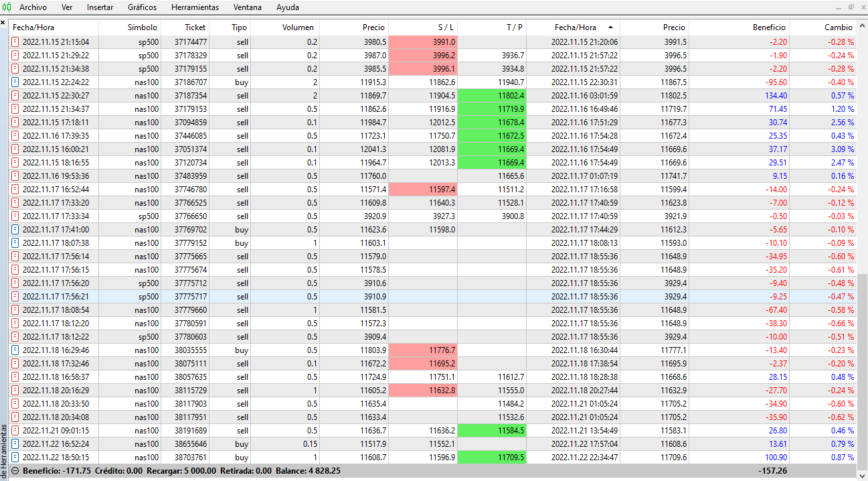
Task: Click the order icon for ticket 37483959
Action: pyautogui.click(x=15, y=176)
